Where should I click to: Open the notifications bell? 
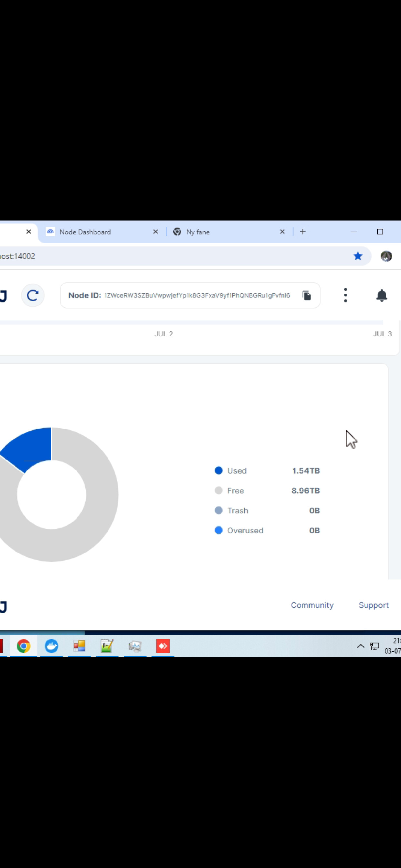[381, 295]
